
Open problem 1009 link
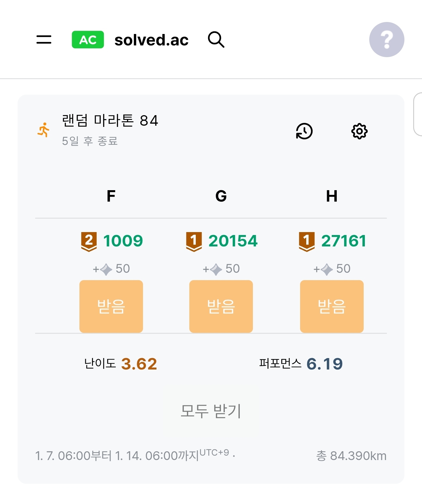[123, 241]
